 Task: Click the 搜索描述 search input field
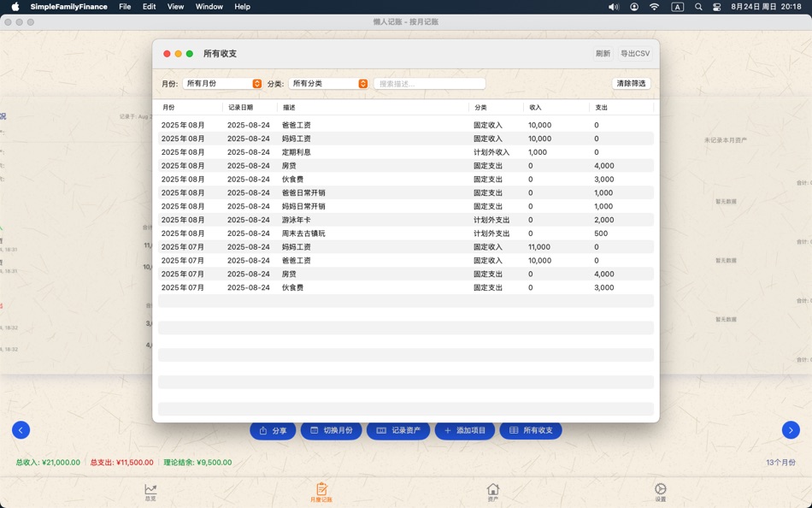click(429, 83)
